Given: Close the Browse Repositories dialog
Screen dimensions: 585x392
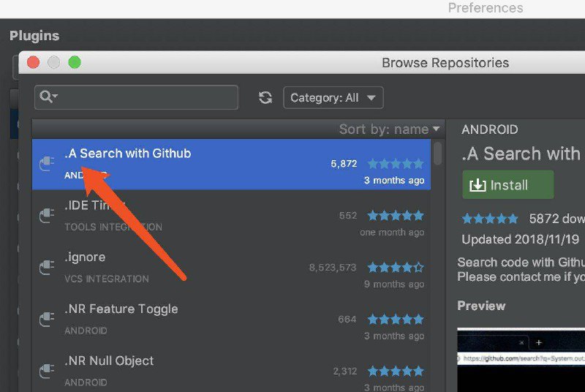Looking at the screenshot, I should [33, 63].
